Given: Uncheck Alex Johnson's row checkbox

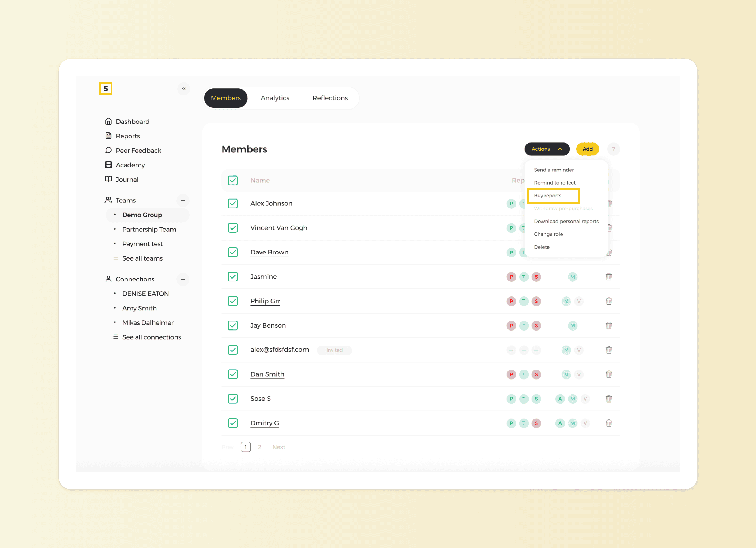Looking at the screenshot, I should [233, 203].
